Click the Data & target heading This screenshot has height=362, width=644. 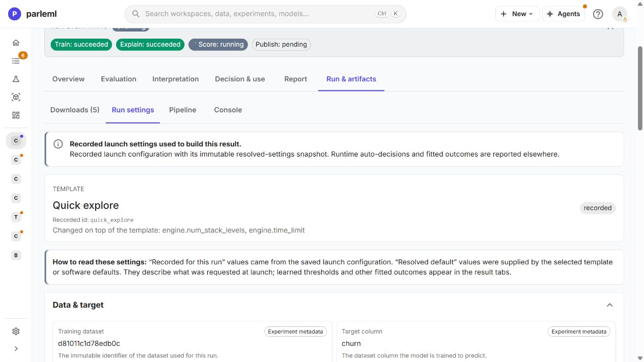click(78, 305)
